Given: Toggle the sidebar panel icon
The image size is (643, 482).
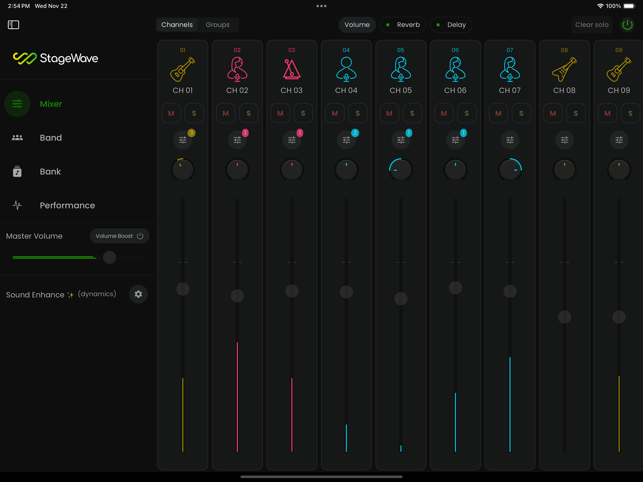Looking at the screenshot, I should pos(14,25).
